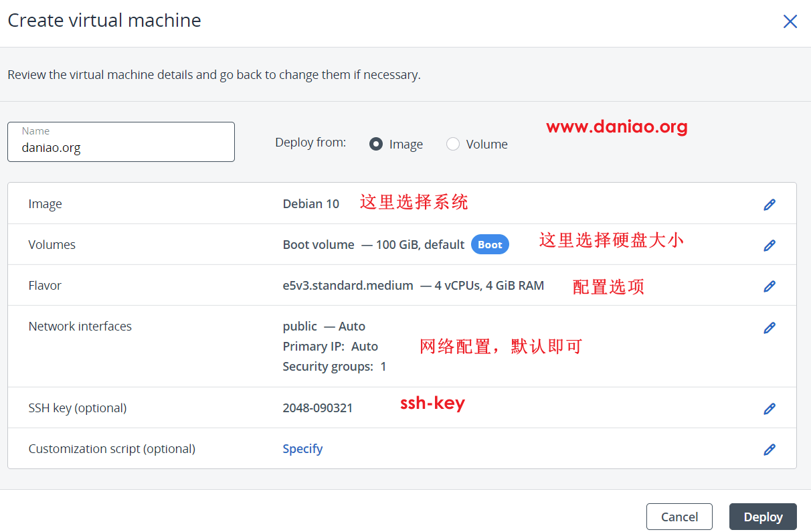Image resolution: width=811 pixels, height=532 pixels.
Task: Cancel the virtual machine creation
Action: pyautogui.click(x=679, y=517)
